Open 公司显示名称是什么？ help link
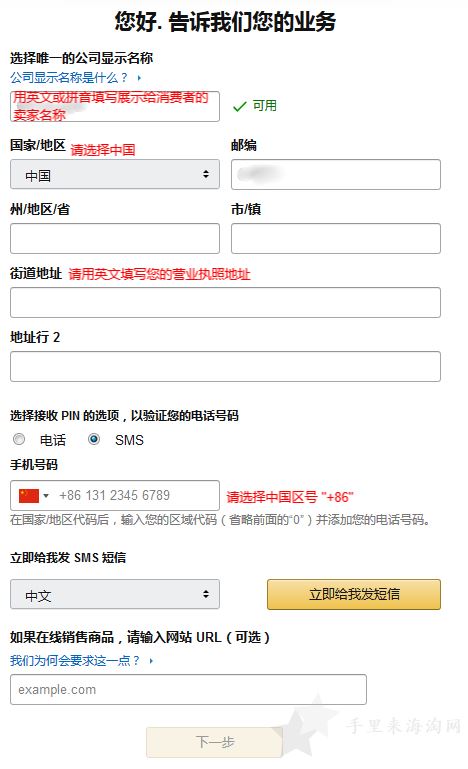Screen dimensions: 468x769 point(69,77)
